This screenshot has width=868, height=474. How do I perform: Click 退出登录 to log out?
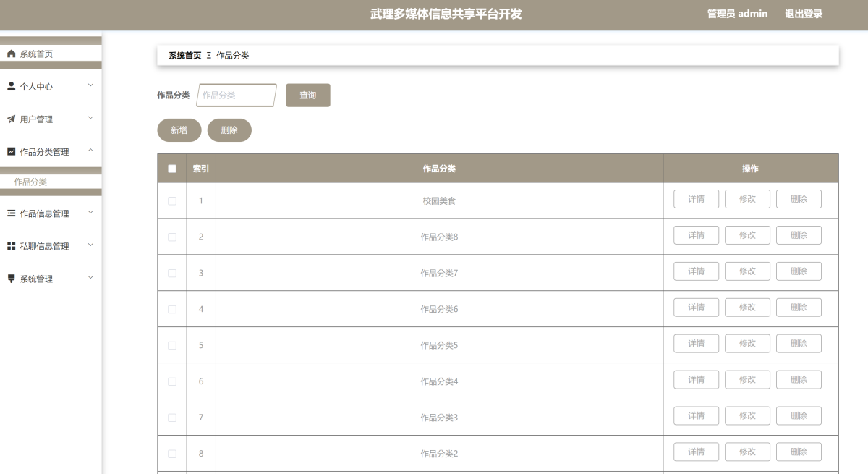(804, 14)
